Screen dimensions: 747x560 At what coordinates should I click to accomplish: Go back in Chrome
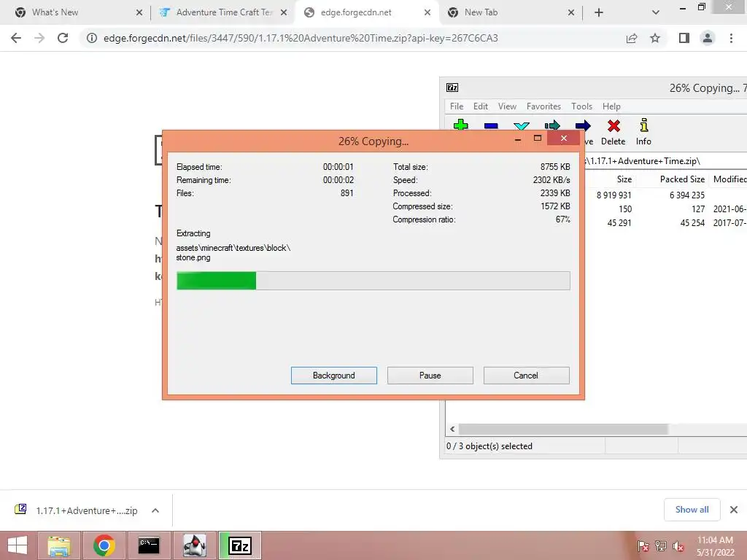(x=16, y=38)
